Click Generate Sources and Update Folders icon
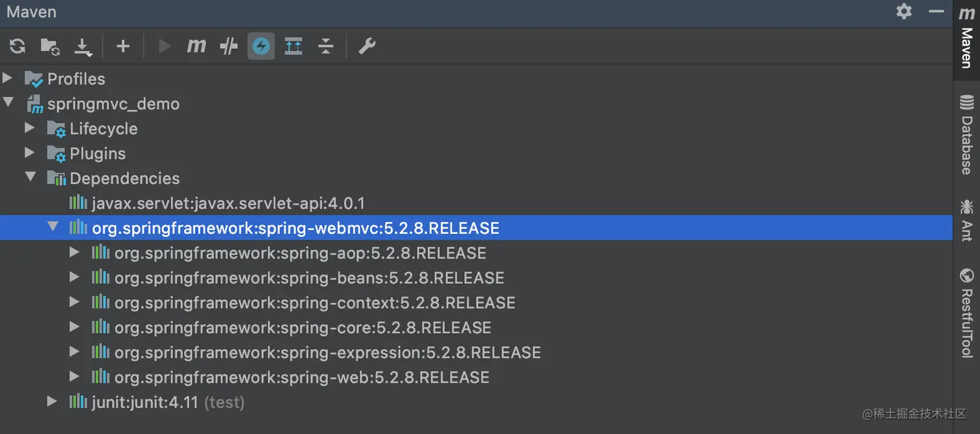 point(50,46)
